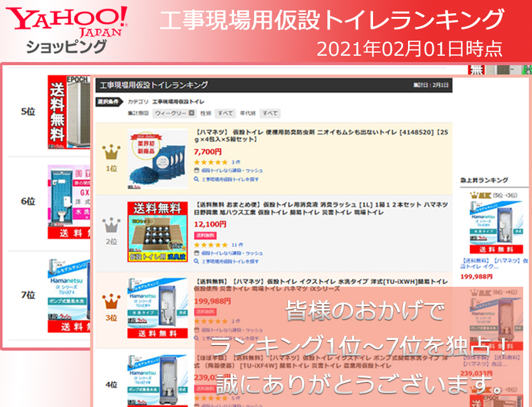Click the 6位 rank label in back window
This screenshot has width=532, height=407.
pyautogui.click(x=28, y=201)
